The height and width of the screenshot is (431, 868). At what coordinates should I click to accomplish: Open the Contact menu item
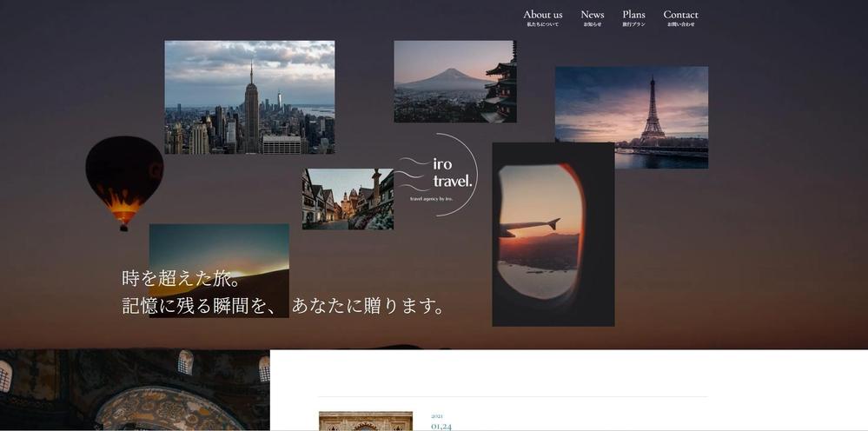[x=680, y=17]
